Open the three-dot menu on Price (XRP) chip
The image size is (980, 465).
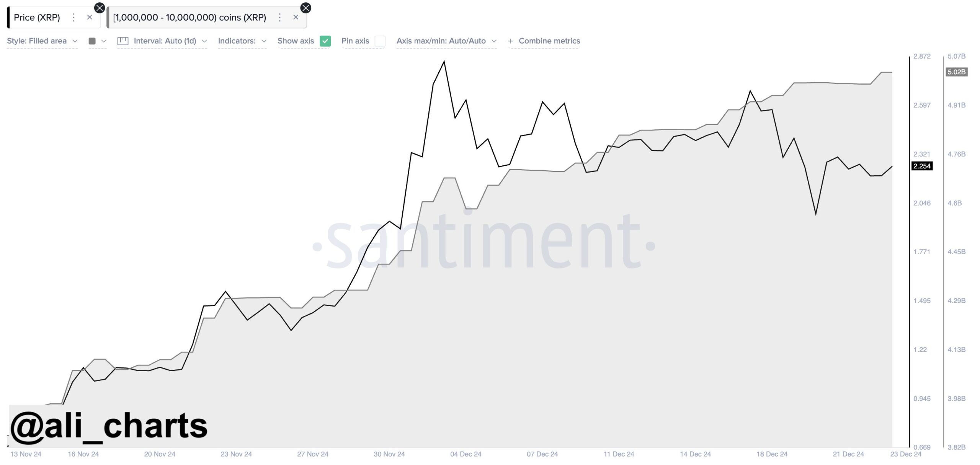click(x=73, y=17)
